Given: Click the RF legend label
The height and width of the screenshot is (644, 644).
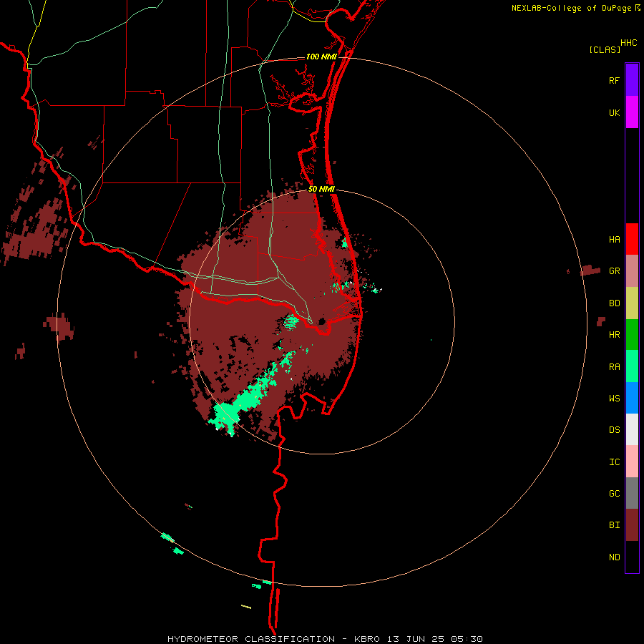Looking at the screenshot, I should click(x=615, y=81).
